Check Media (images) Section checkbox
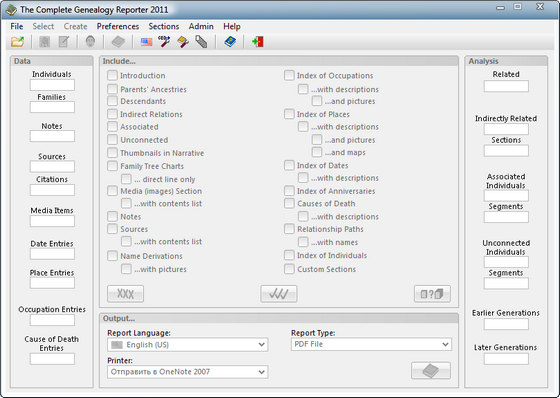The height and width of the screenshot is (398, 560). point(112,191)
